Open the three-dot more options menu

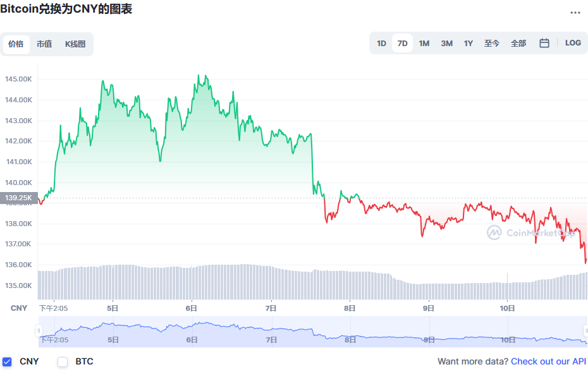click(x=575, y=13)
